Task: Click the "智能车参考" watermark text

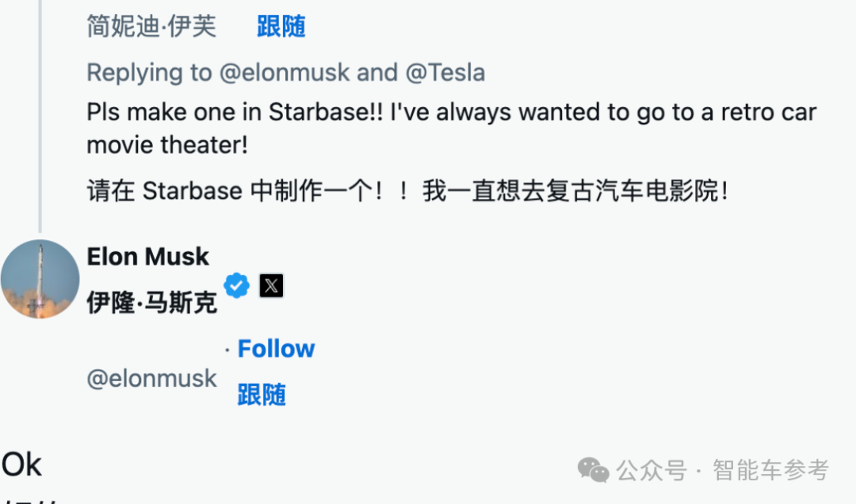Action: coord(770,470)
